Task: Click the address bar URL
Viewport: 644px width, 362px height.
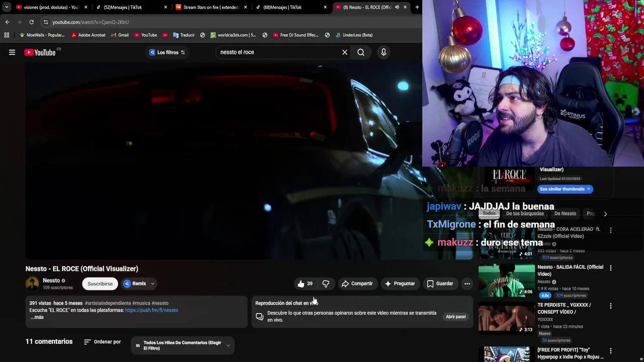Action: tap(91, 22)
